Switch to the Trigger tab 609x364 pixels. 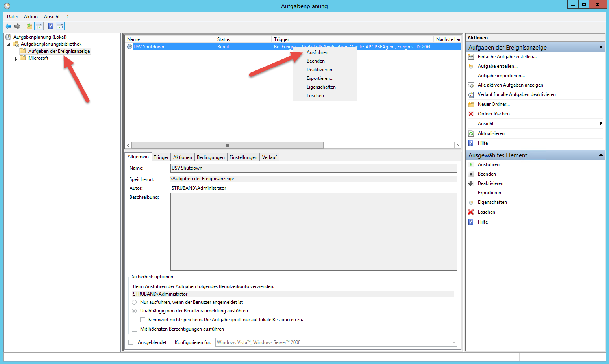click(161, 157)
